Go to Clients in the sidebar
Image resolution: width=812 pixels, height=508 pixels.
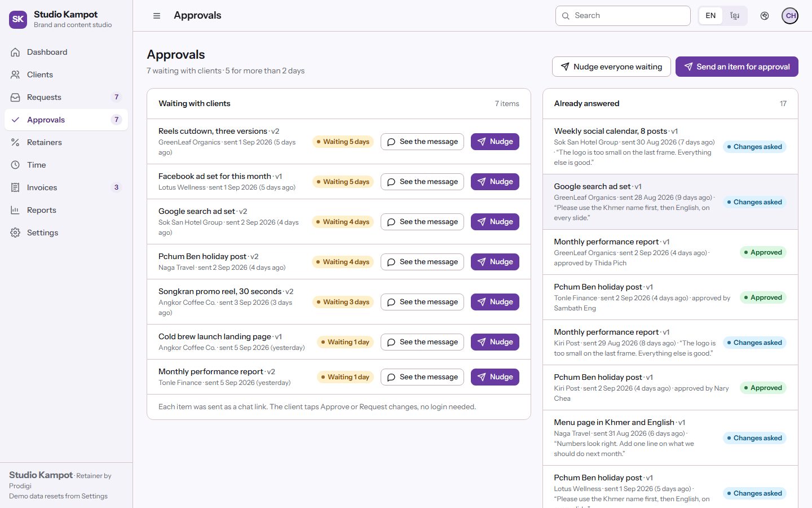point(66,75)
